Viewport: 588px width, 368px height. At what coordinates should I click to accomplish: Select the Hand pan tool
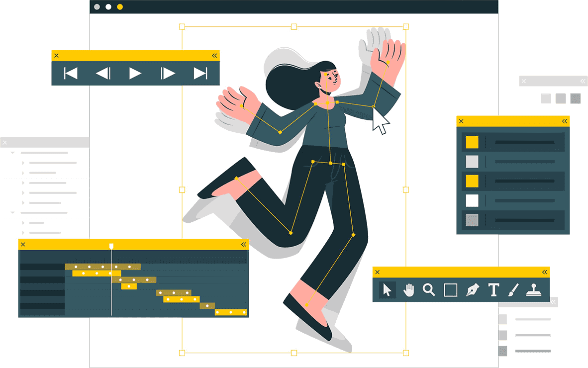tap(408, 290)
